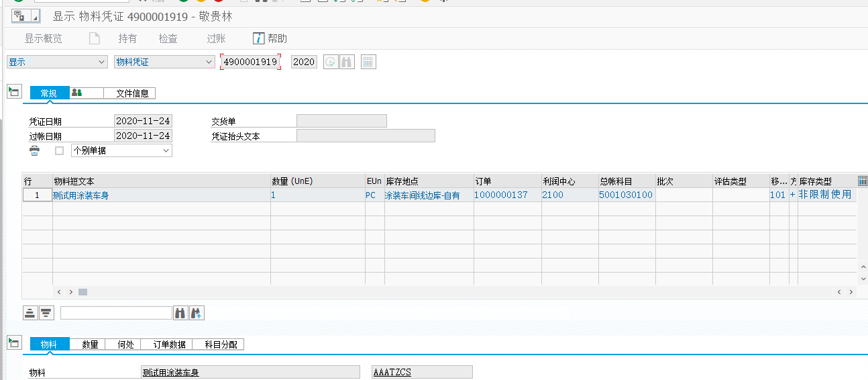868x380 pixels.
Task: Click the 持有 toolbar button
Action: (x=127, y=38)
